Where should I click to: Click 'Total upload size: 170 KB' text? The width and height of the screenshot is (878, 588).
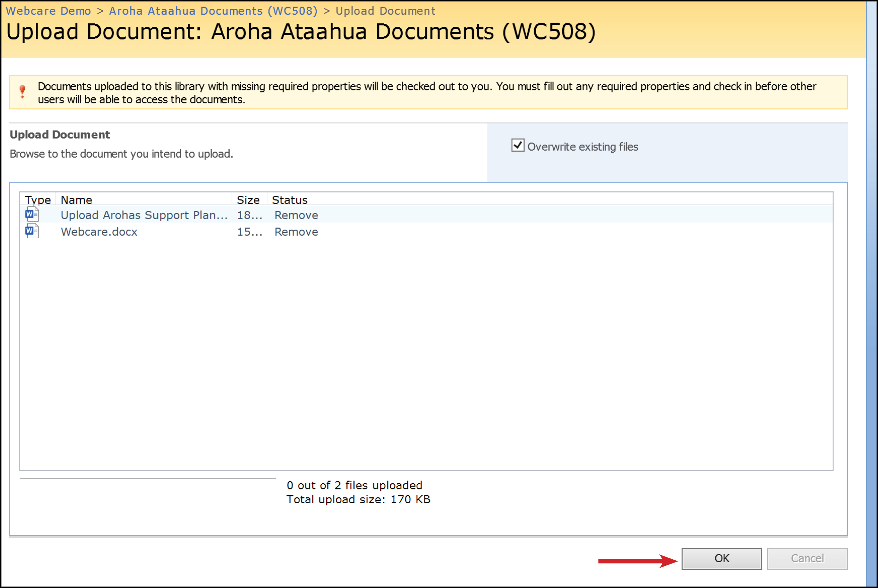coord(358,499)
